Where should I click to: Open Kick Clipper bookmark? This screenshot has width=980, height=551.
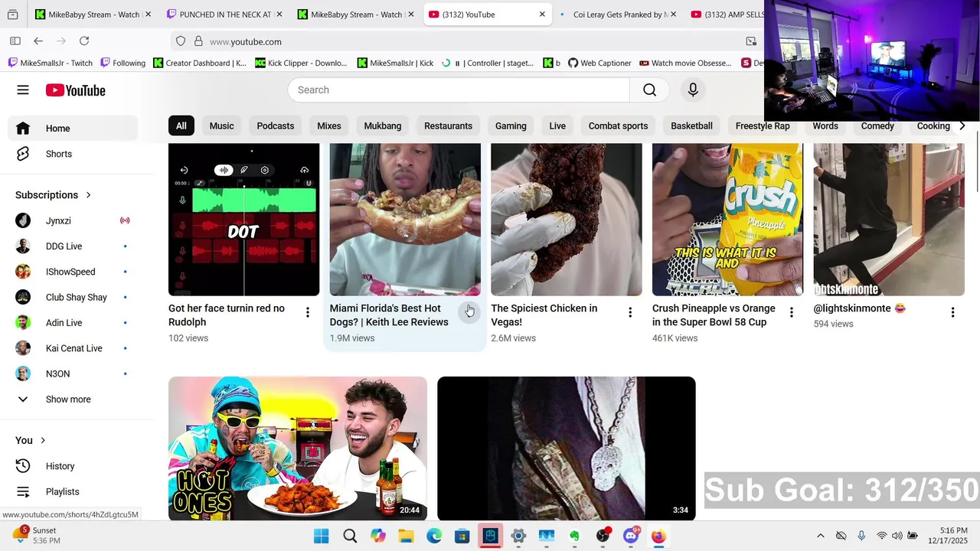[301, 63]
